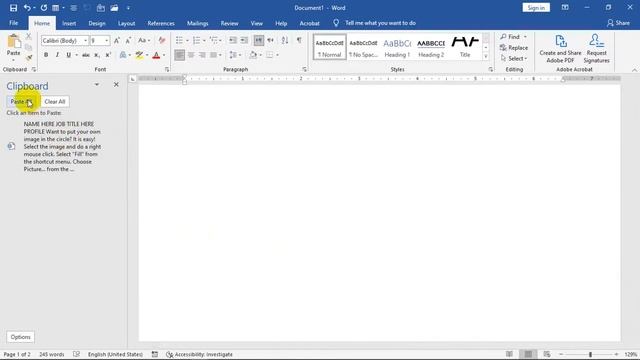Screen dimensions: 640x360
Task: Decrease the paragraph indent
Action: click(233, 40)
